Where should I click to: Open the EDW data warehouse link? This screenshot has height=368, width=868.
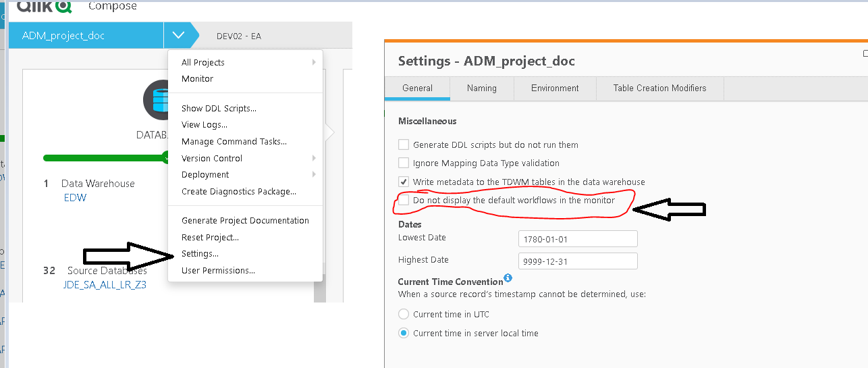pyautogui.click(x=75, y=198)
